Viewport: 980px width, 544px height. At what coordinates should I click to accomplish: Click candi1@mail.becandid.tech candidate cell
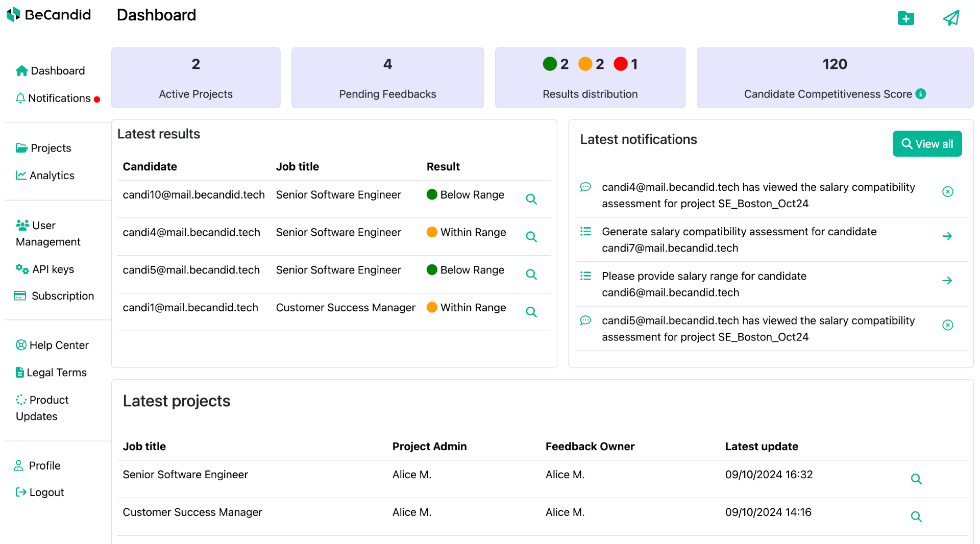pyautogui.click(x=190, y=307)
